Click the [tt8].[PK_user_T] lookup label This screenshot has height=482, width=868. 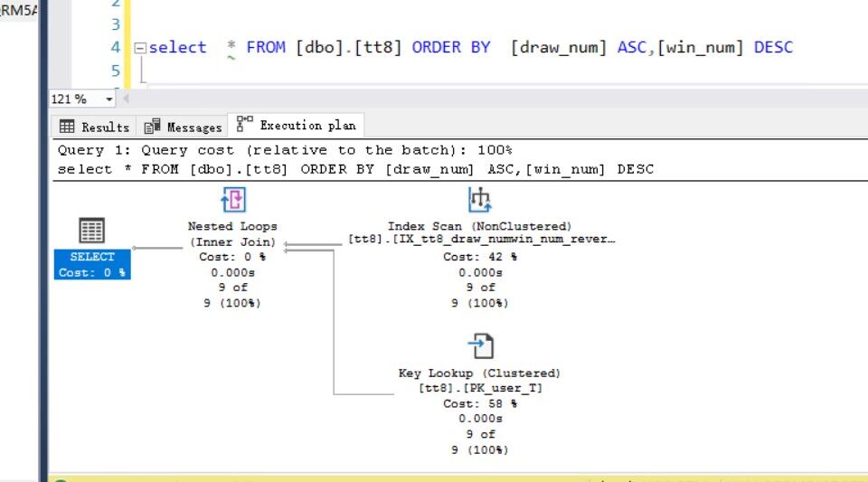[x=479, y=388]
